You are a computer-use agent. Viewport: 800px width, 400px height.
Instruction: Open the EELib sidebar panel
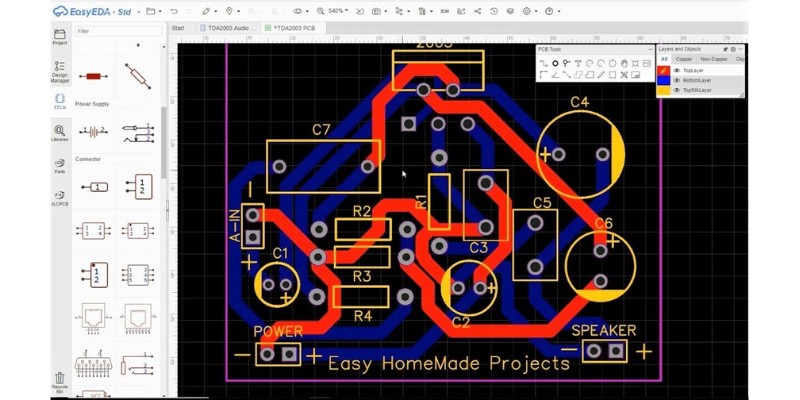[60, 102]
